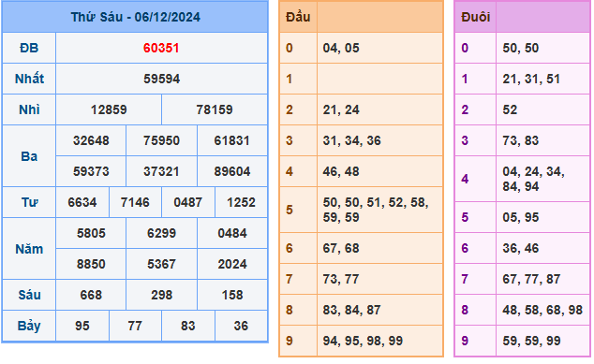Click Đầu values '67, 68'
Viewport: 594px width, 364px height.
click(x=341, y=249)
